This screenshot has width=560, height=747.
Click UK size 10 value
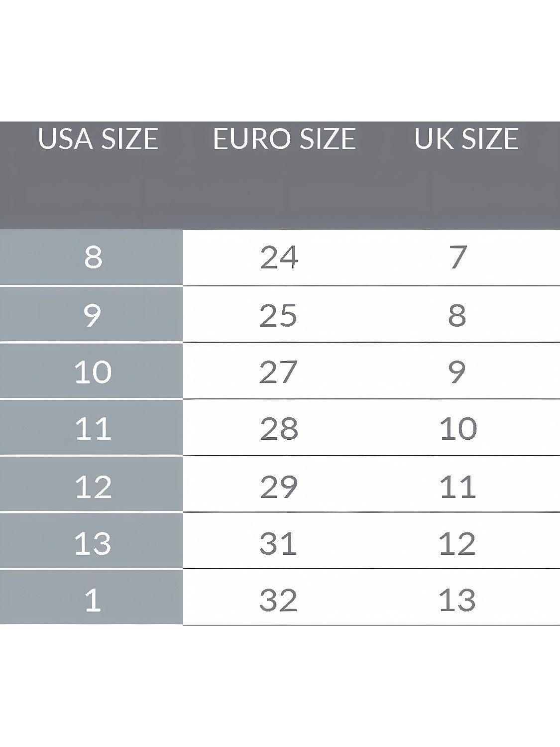[x=458, y=428]
